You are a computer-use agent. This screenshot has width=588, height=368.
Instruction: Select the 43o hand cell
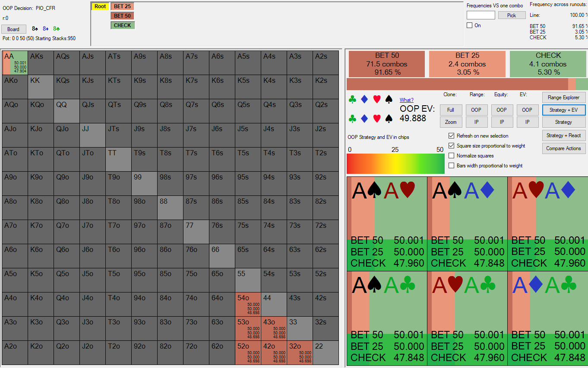click(274, 328)
